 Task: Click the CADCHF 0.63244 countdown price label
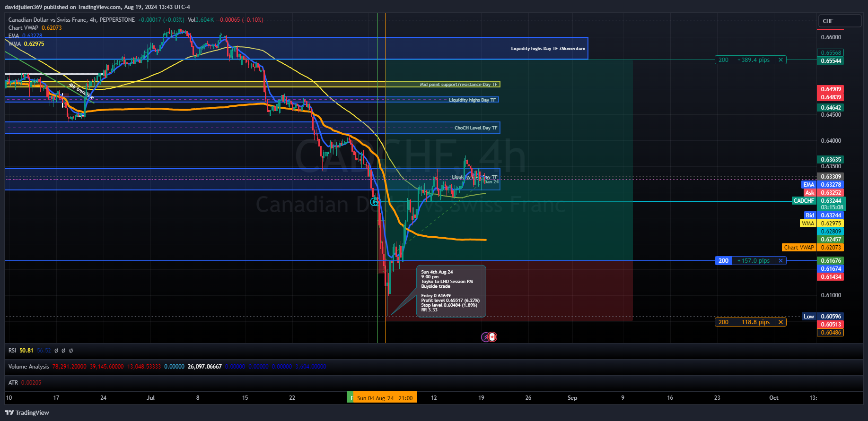click(x=819, y=204)
